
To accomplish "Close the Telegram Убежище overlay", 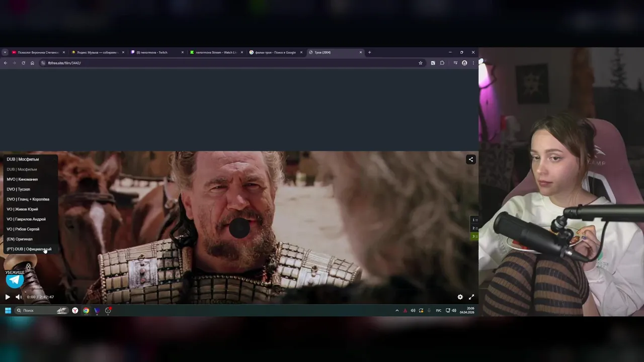I will [29, 266].
